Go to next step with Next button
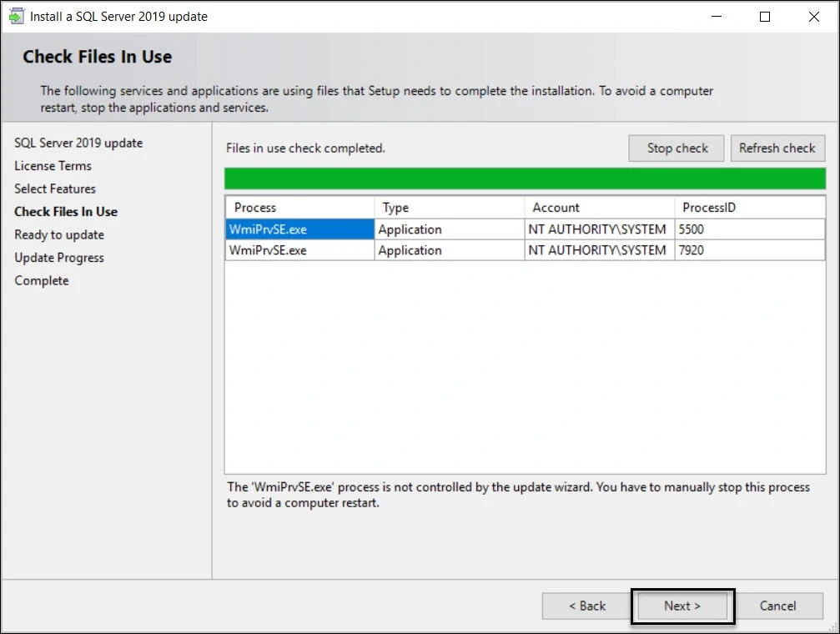The height and width of the screenshot is (634, 840). coord(682,606)
